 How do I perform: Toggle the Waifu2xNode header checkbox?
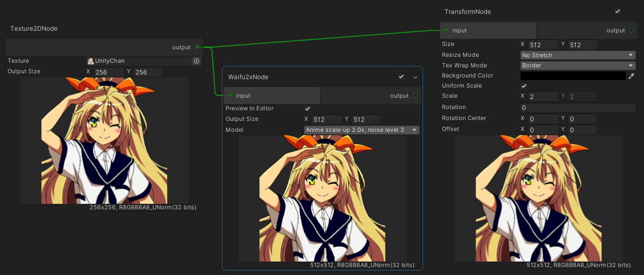401,77
